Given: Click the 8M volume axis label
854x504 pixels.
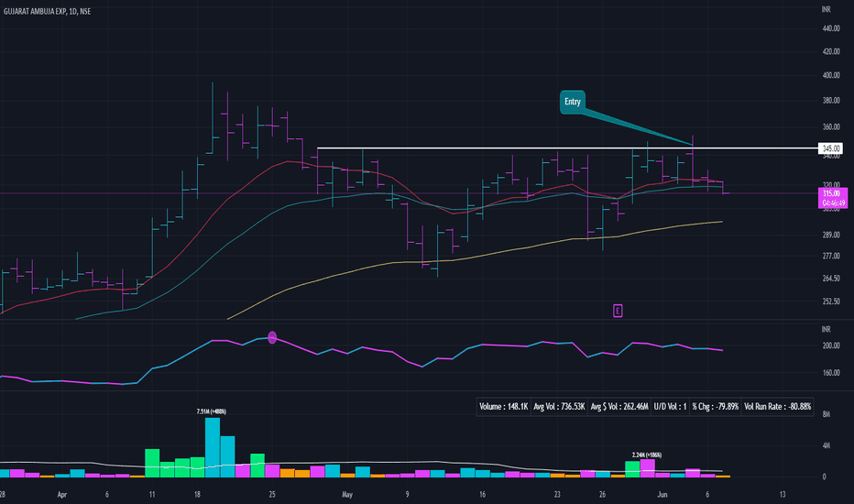Looking at the screenshot, I should point(827,414).
